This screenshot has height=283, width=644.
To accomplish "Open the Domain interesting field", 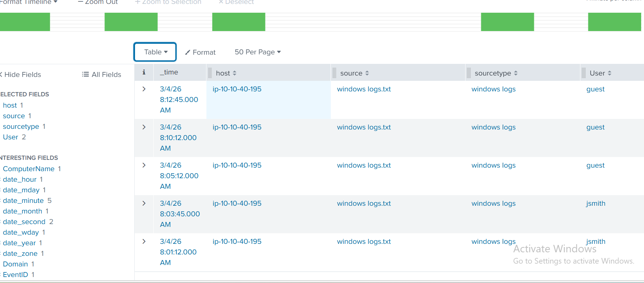I will pos(15,264).
